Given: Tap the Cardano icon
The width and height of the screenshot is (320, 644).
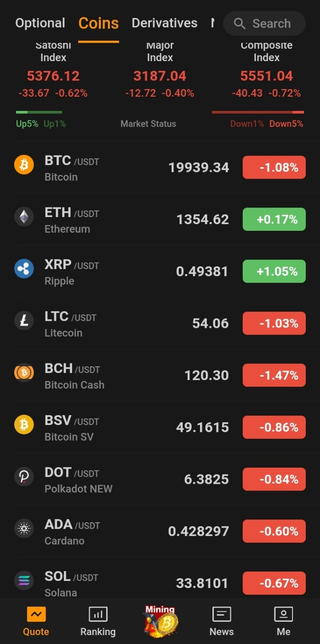Looking at the screenshot, I should [x=24, y=529].
